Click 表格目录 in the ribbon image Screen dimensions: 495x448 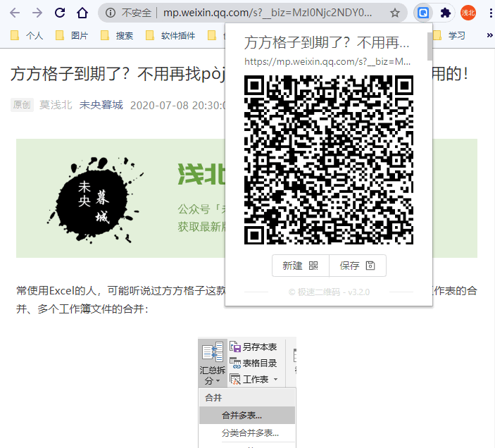click(x=253, y=363)
